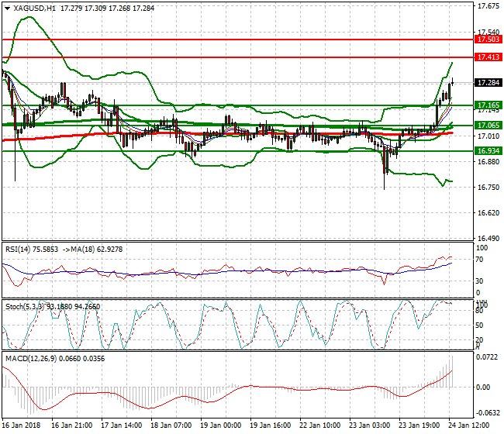Click the 17.675 value on price scale
This screenshot has width=504, height=434.
[x=488, y=6]
